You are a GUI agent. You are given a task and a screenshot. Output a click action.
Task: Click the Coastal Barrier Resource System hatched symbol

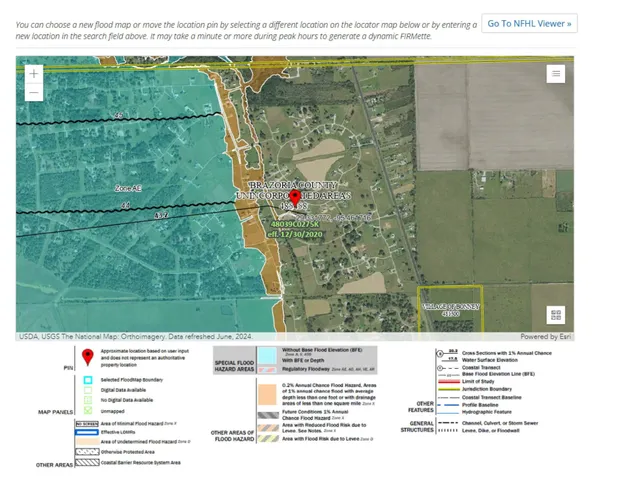(x=88, y=462)
